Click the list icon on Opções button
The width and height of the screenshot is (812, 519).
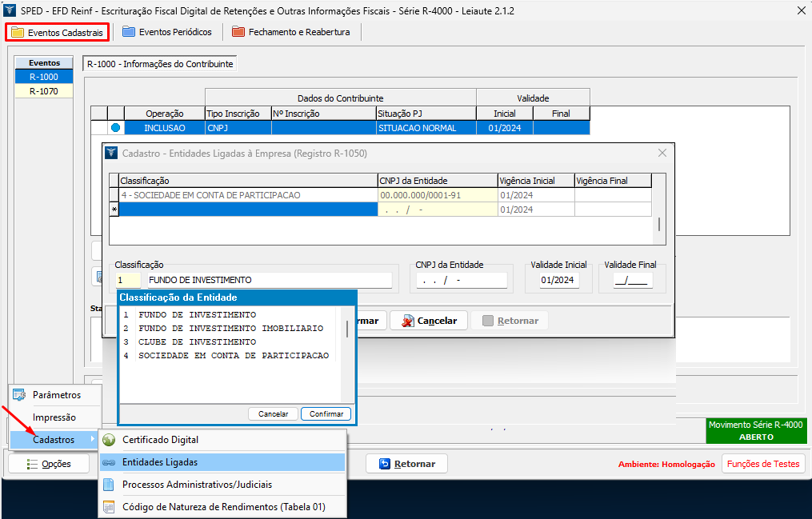[x=32, y=464]
